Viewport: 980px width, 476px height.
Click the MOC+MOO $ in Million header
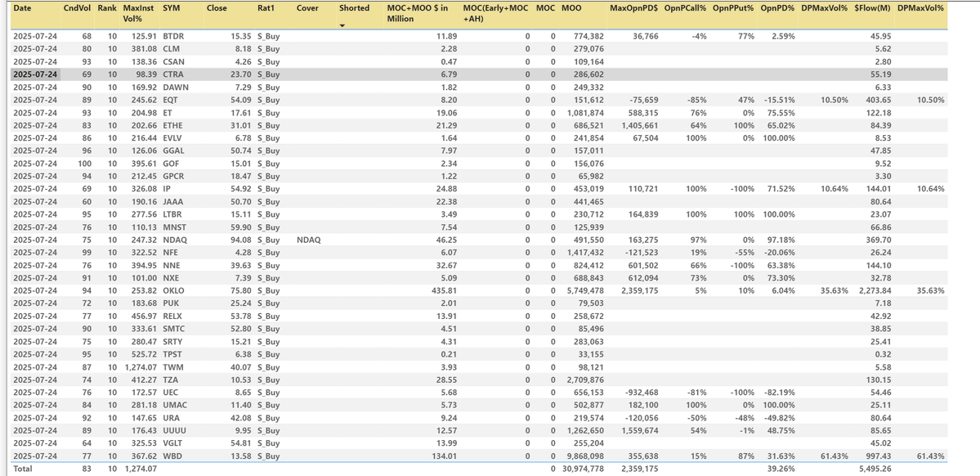click(418, 14)
